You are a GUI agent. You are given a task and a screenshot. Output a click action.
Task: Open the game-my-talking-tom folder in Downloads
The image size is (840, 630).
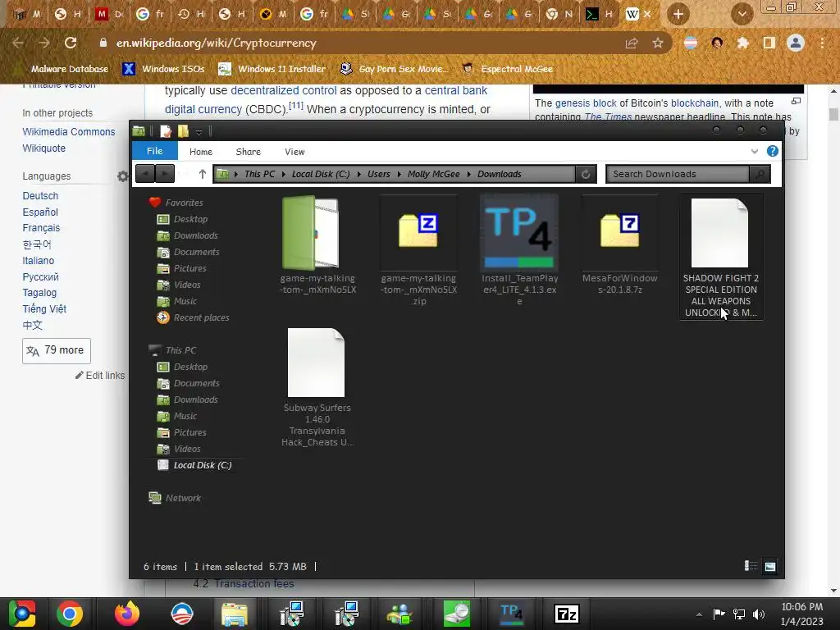click(317, 245)
